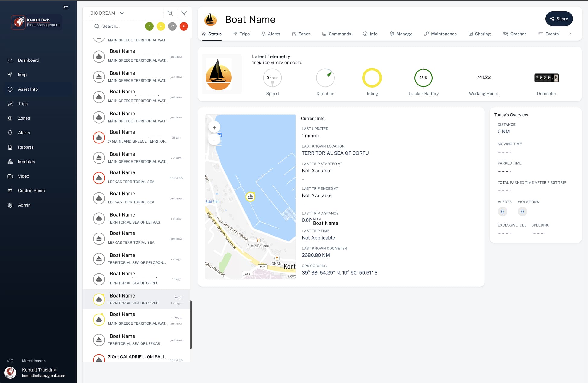Click the Share button

pos(559,19)
